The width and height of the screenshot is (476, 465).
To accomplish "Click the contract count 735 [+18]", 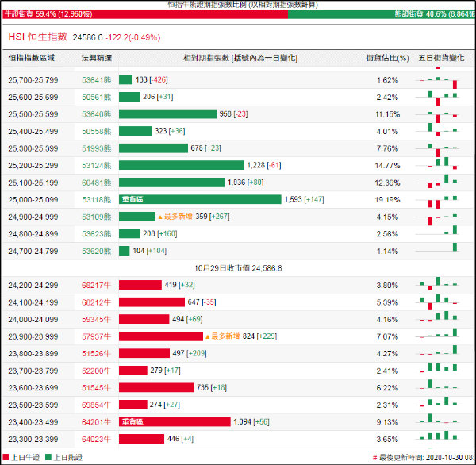I will click(x=212, y=387).
